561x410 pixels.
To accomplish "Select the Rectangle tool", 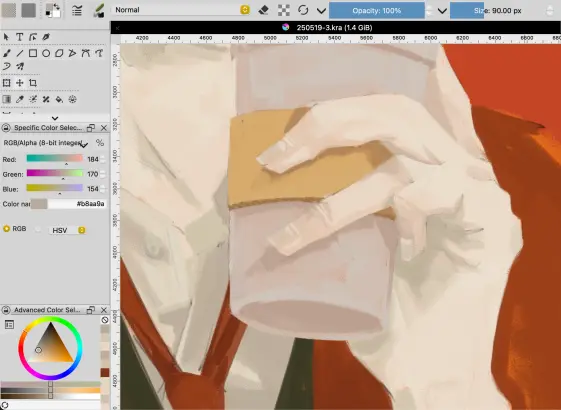I will [x=33, y=53].
